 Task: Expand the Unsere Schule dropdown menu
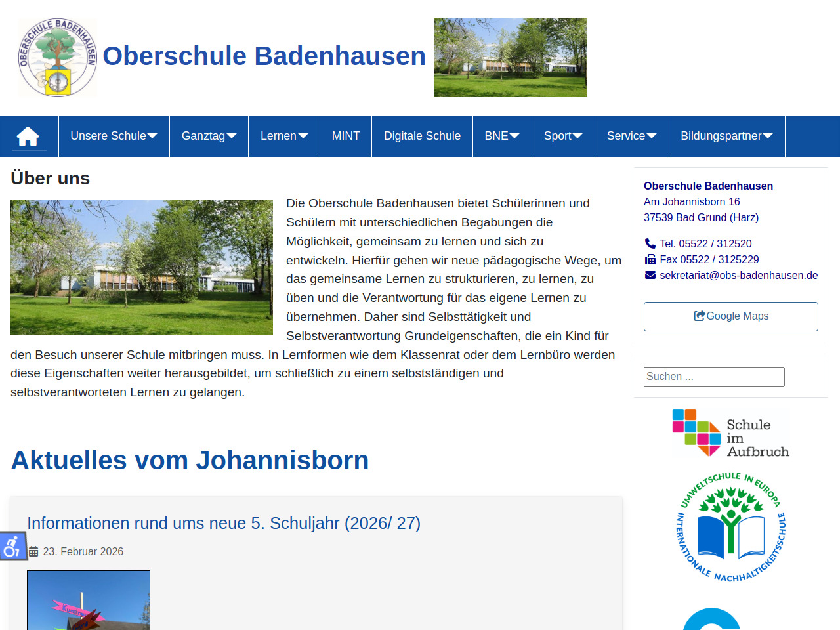point(114,136)
